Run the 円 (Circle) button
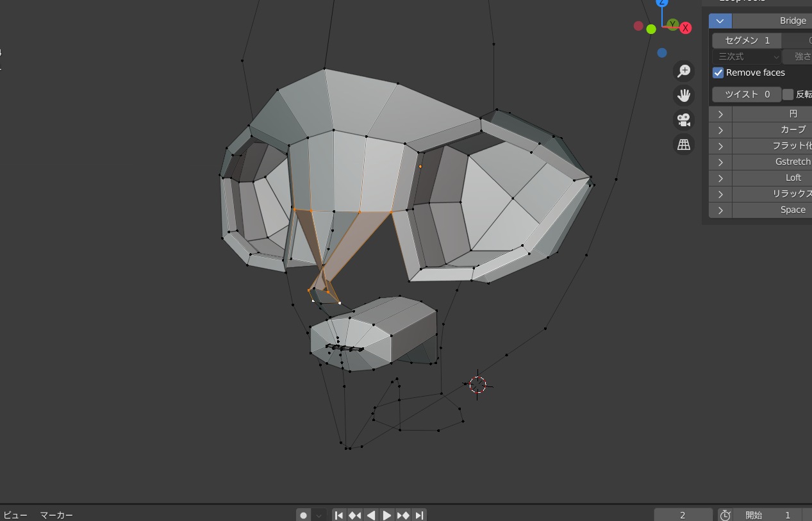The image size is (812, 521). coord(772,114)
